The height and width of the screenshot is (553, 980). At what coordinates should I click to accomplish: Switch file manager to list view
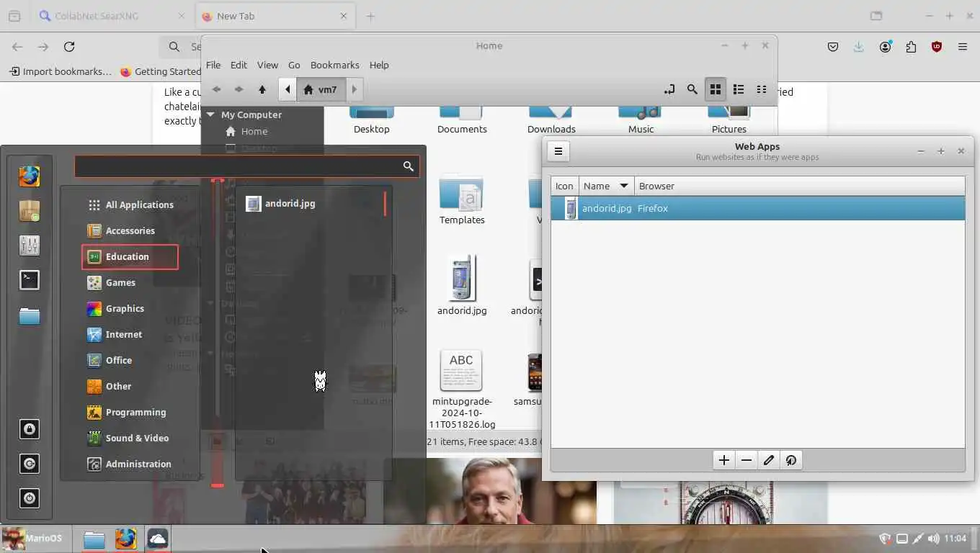(x=739, y=89)
